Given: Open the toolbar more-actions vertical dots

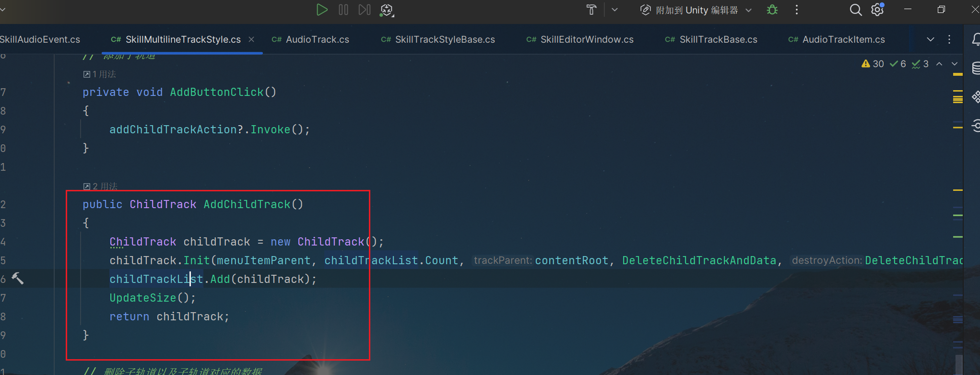Looking at the screenshot, I should 797,10.
